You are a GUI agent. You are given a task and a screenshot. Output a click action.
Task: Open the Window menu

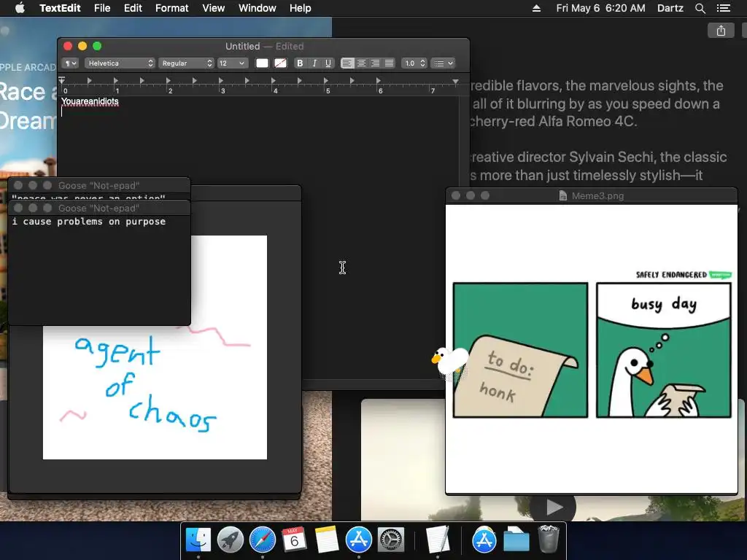point(258,8)
